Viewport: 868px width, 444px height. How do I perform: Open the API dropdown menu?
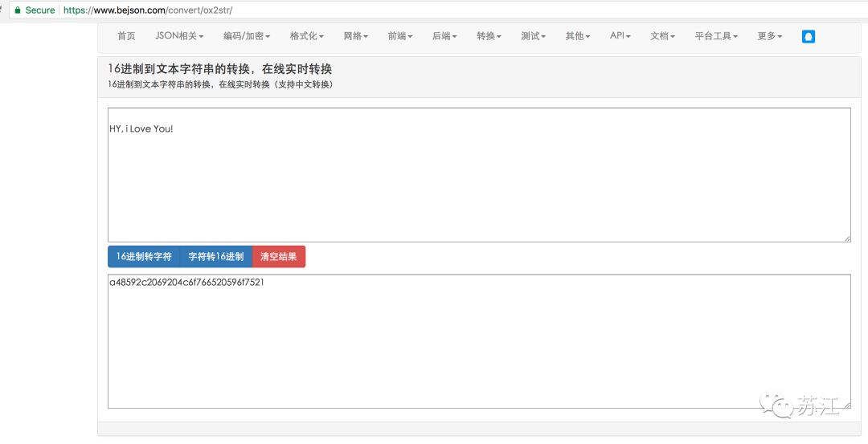tap(620, 36)
